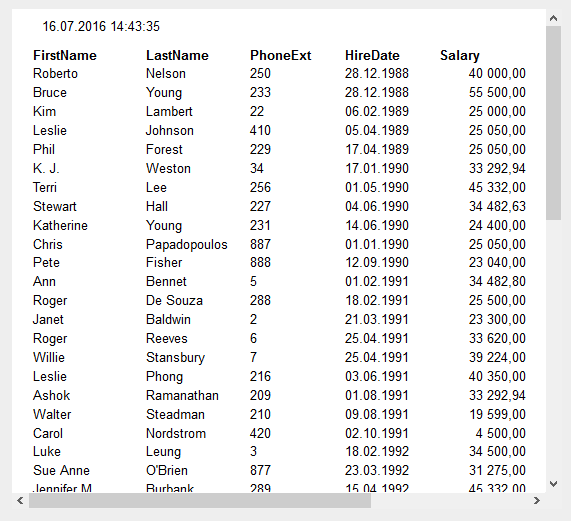Click the O'Brien last name cell
The image size is (571, 521).
point(167,470)
